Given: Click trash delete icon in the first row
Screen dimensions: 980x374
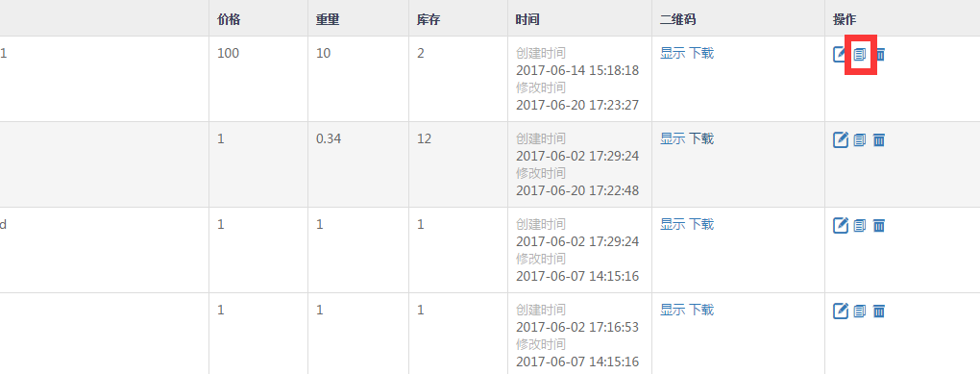Looking at the screenshot, I should point(879,55).
